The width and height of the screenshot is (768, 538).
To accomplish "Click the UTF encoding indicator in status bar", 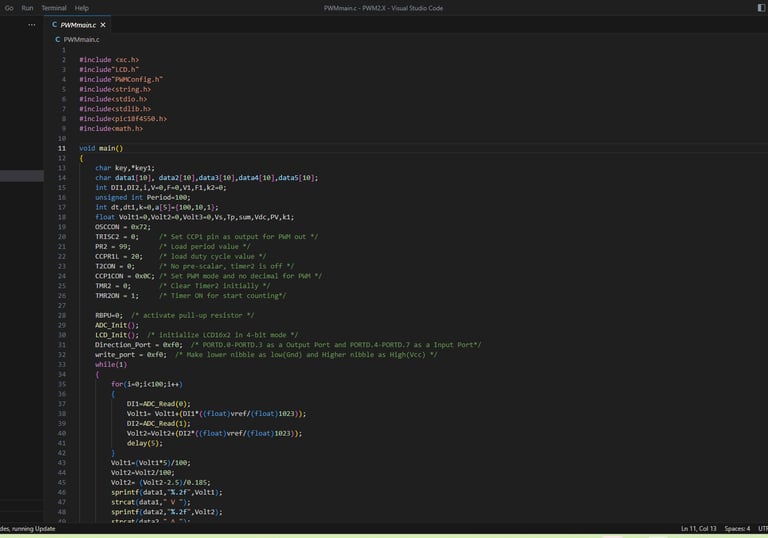I will click(x=762, y=528).
